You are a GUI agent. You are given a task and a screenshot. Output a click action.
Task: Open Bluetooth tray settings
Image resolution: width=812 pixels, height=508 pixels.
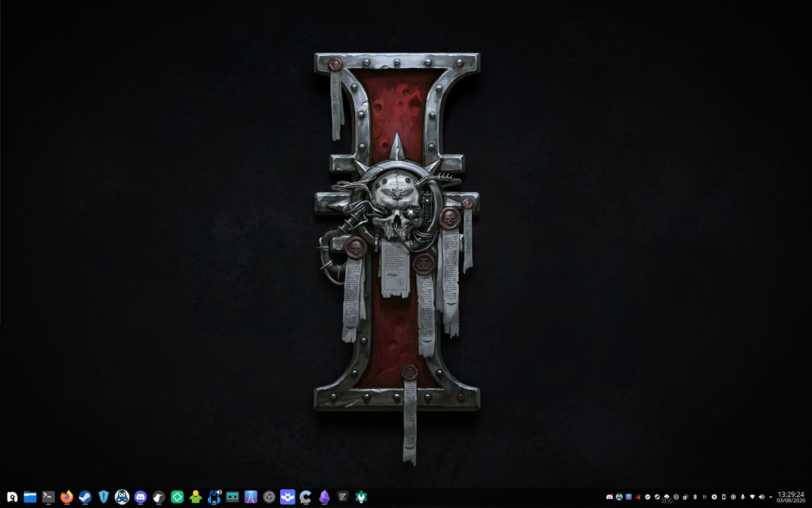coord(695,496)
